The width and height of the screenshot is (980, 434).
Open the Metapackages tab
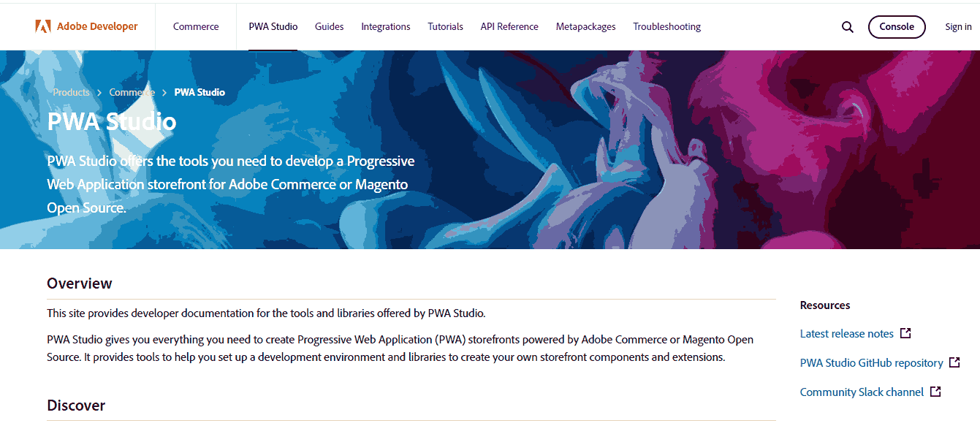pyautogui.click(x=585, y=27)
